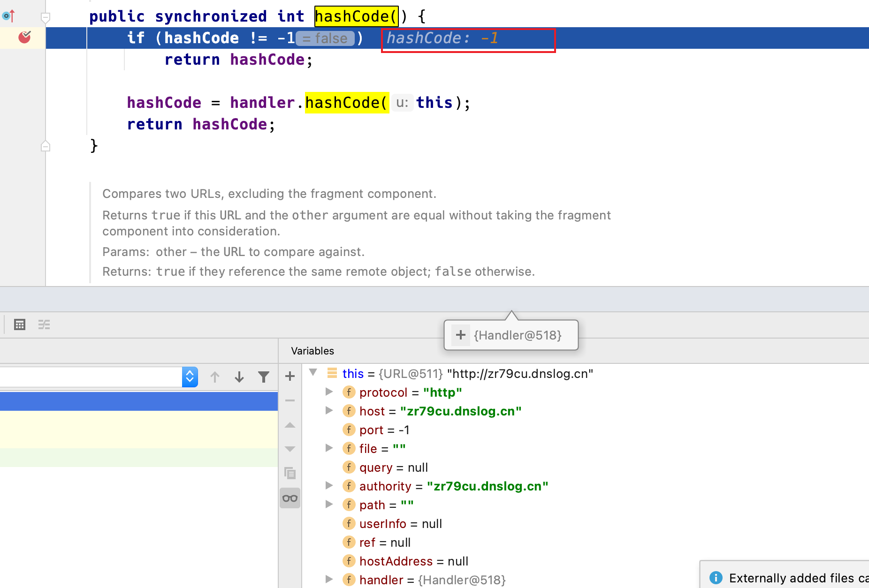The width and height of the screenshot is (869, 588).
Task: Click the filter frames funnel icon
Action: pos(264,377)
